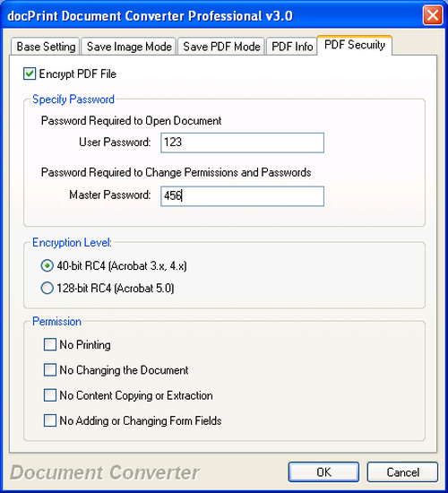Viewport: 448px width, 493px height.
Task: Close the docPrint dialog window
Action: 433,15
